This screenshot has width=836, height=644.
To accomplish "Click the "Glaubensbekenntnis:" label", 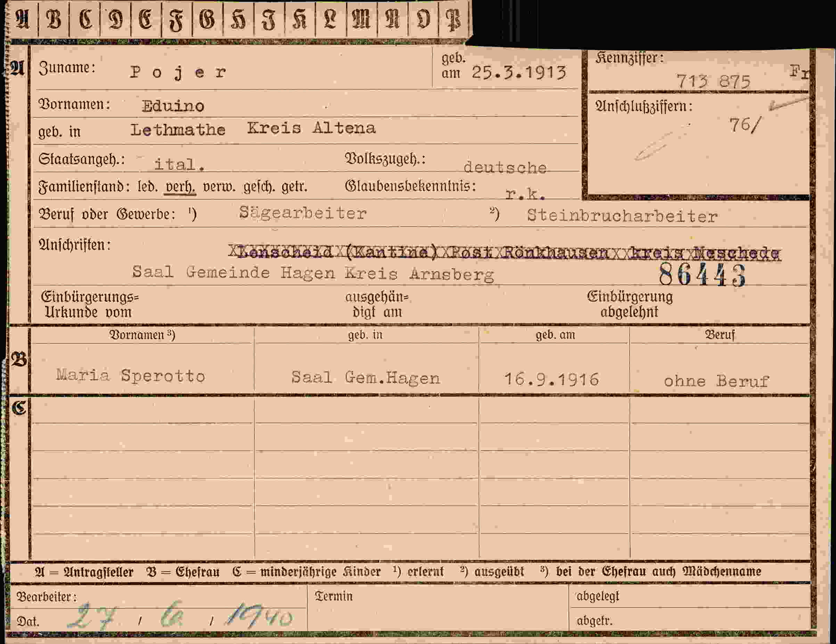I will 411,186.
